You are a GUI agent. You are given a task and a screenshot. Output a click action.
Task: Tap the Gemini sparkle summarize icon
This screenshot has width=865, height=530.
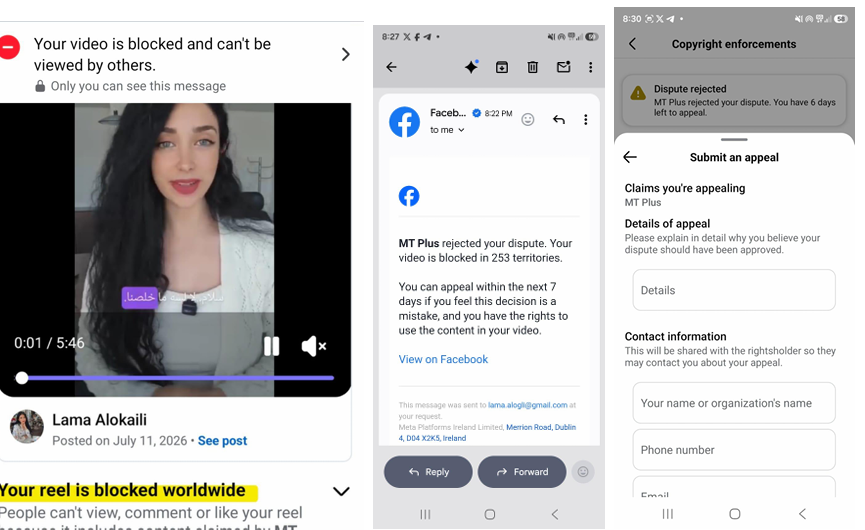coord(471,67)
